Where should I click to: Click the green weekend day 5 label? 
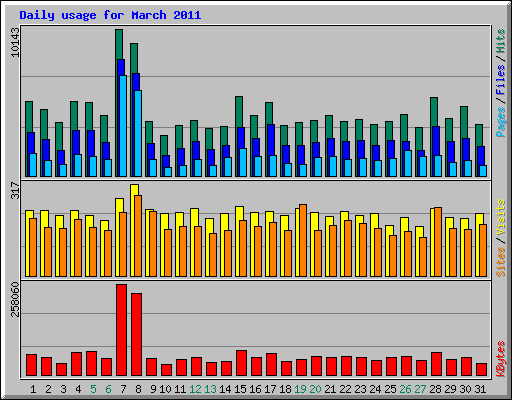[93, 389]
